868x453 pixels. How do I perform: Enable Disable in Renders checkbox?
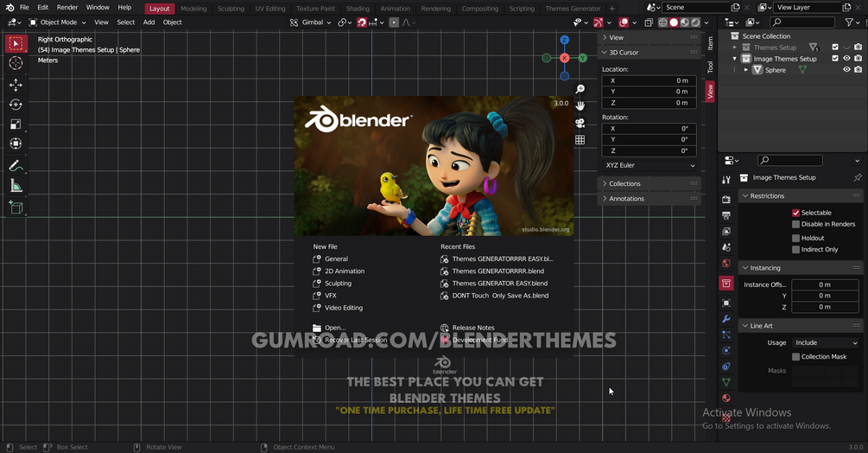(795, 224)
